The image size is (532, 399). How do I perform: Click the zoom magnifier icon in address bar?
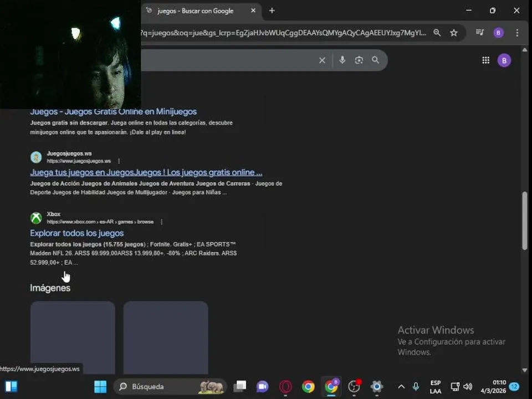pyautogui.click(x=437, y=33)
